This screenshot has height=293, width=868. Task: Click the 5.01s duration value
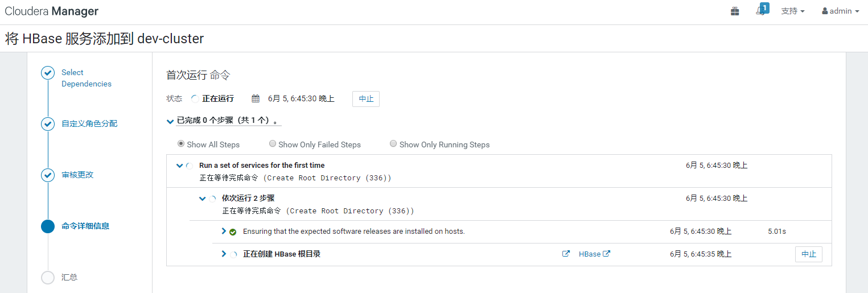[x=777, y=232]
